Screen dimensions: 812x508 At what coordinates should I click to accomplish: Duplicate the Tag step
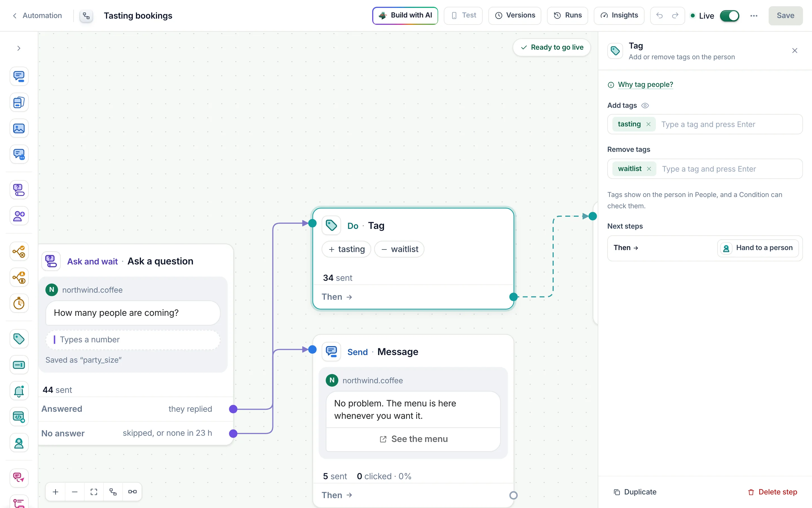coord(635,492)
